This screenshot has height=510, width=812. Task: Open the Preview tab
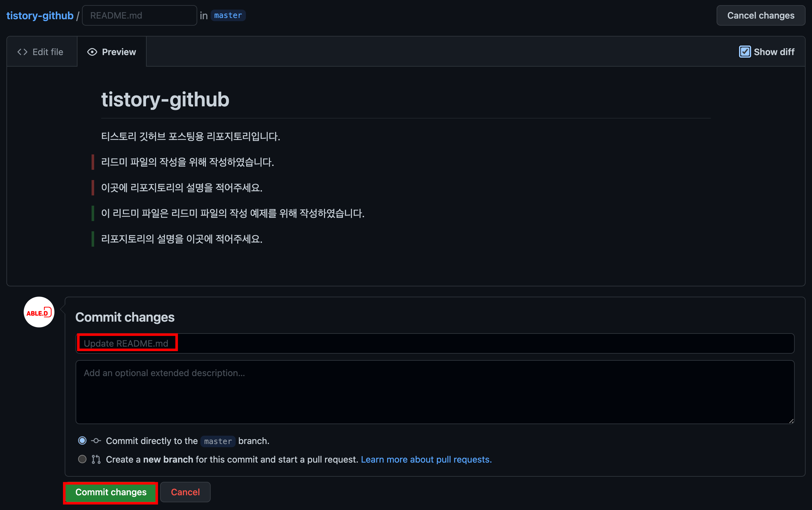tap(112, 52)
